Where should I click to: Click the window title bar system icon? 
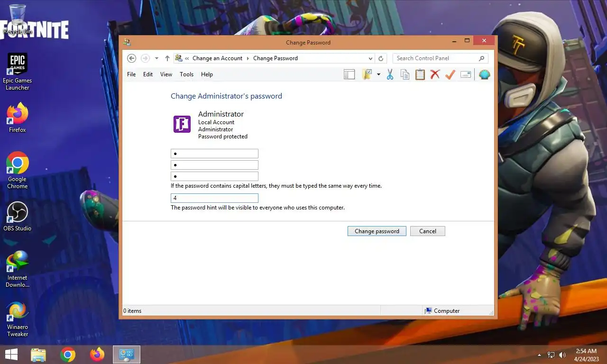coord(127,42)
